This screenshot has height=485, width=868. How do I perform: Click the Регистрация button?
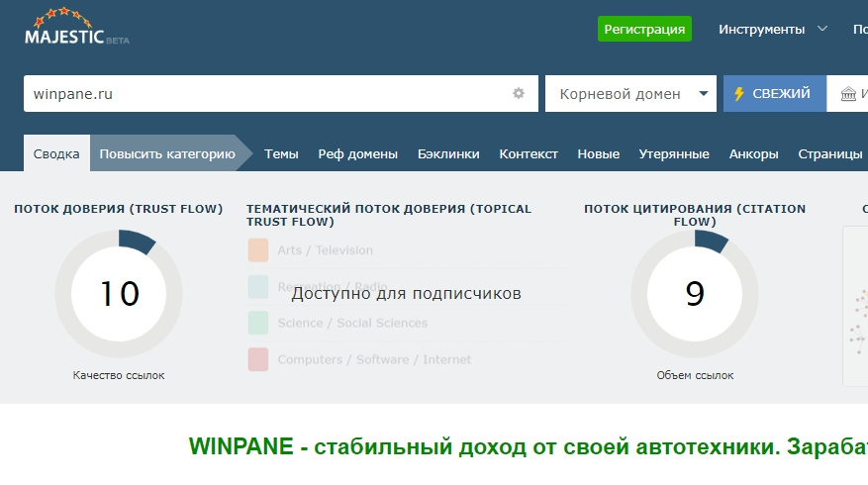coord(644,29)
